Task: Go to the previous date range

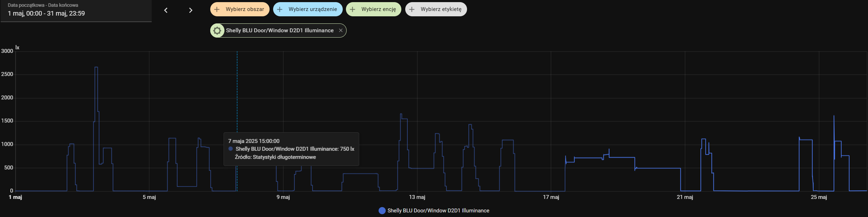Action: pos(166,10)
